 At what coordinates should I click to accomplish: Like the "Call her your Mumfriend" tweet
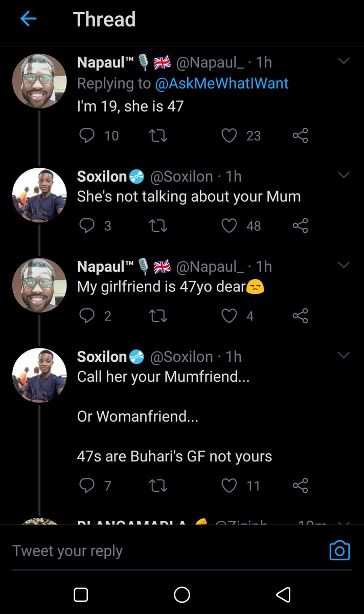[x=229, y=486]
